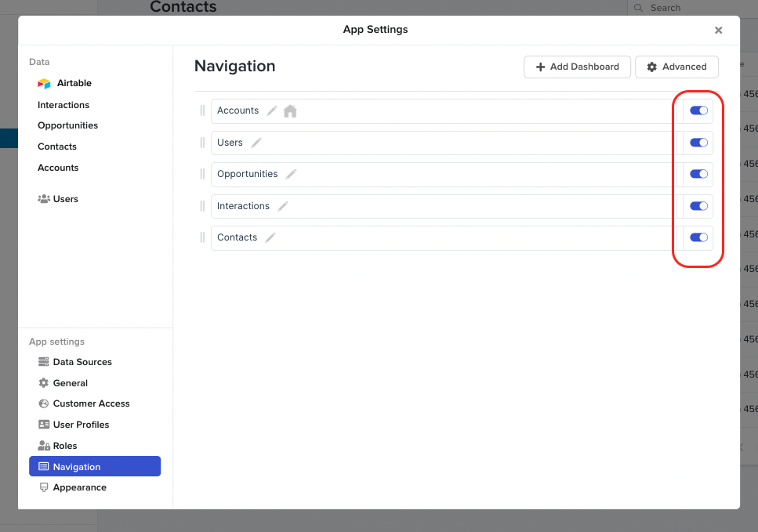This screenshot has width=758, height=532.
Task: Go to the Appearance settings section
Action: (79, 487)
